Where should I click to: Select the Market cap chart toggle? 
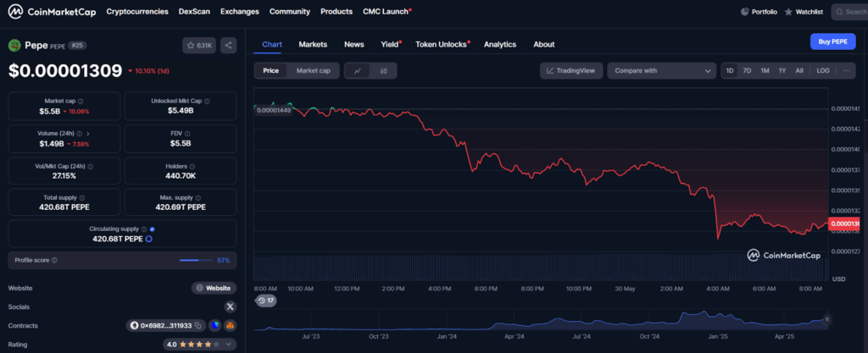coord(314,71)
